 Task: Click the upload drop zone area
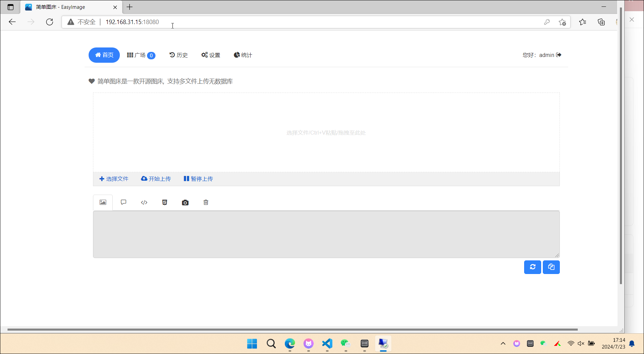pos(326,133)
